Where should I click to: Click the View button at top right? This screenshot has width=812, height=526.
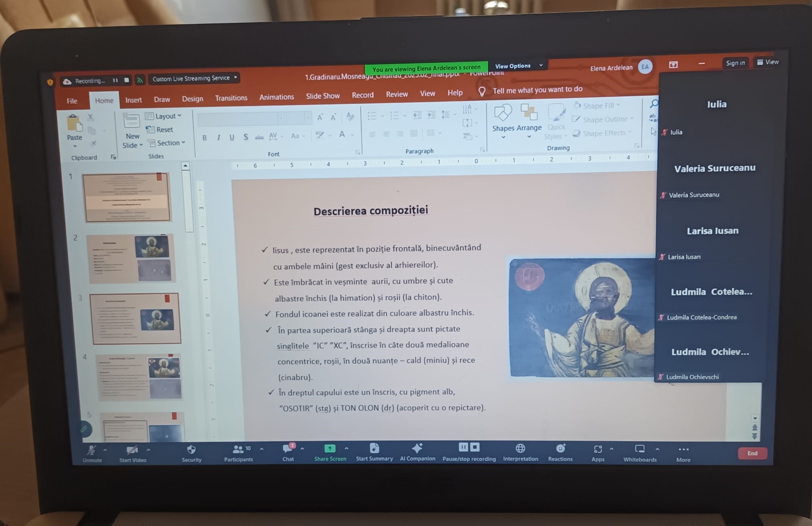click(x=768, y=62)
